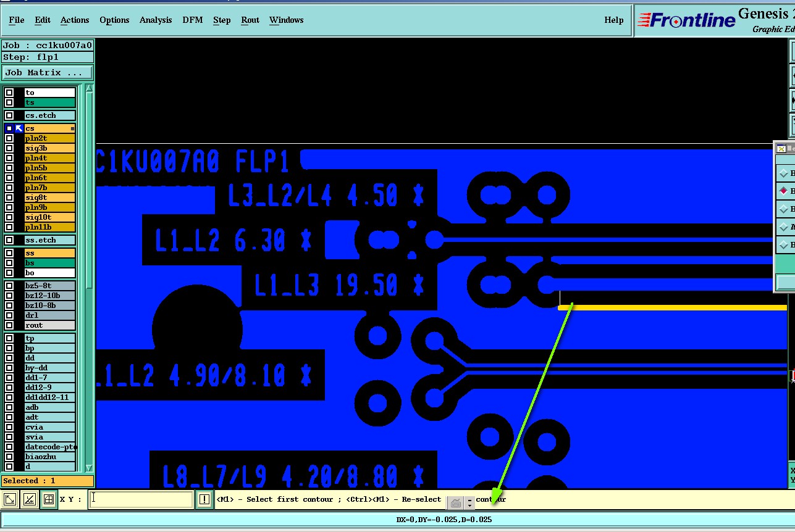The image size is (795, 532).
Task: Select the bz10-8b layer name
Action: click(49, 305)
